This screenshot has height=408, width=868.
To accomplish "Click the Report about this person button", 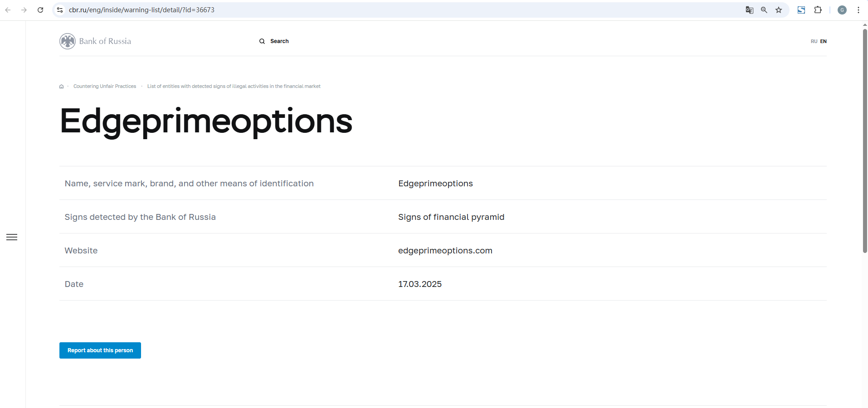I will pos(100,350).
